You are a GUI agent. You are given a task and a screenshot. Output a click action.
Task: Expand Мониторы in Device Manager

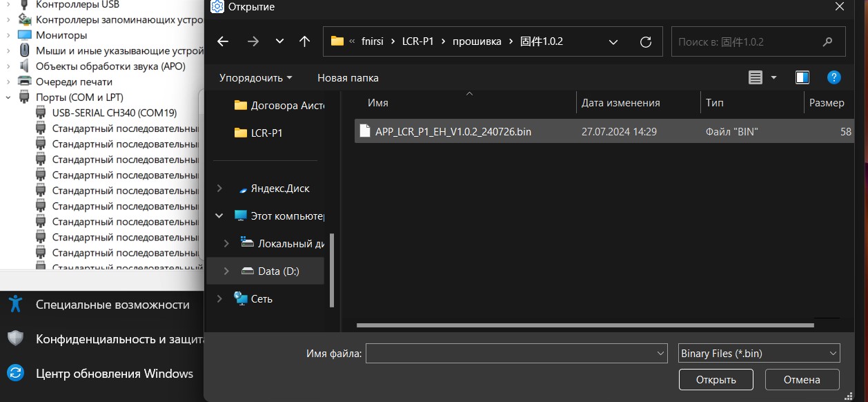point(8,35)
